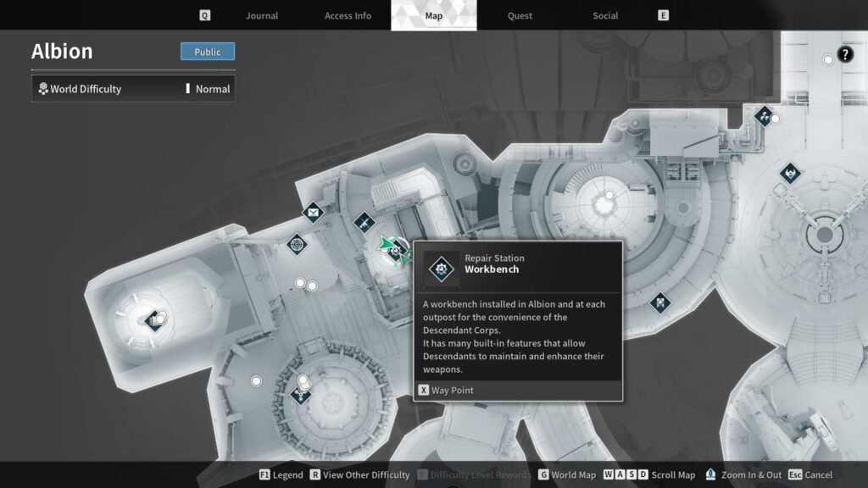Open the mailbox icon on the map

pos(312,213)
